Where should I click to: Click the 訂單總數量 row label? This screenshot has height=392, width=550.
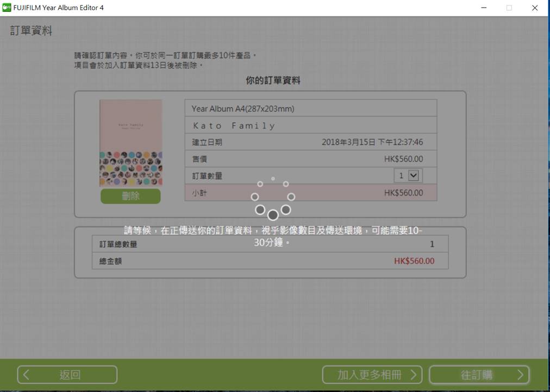(x=118, y=244)
